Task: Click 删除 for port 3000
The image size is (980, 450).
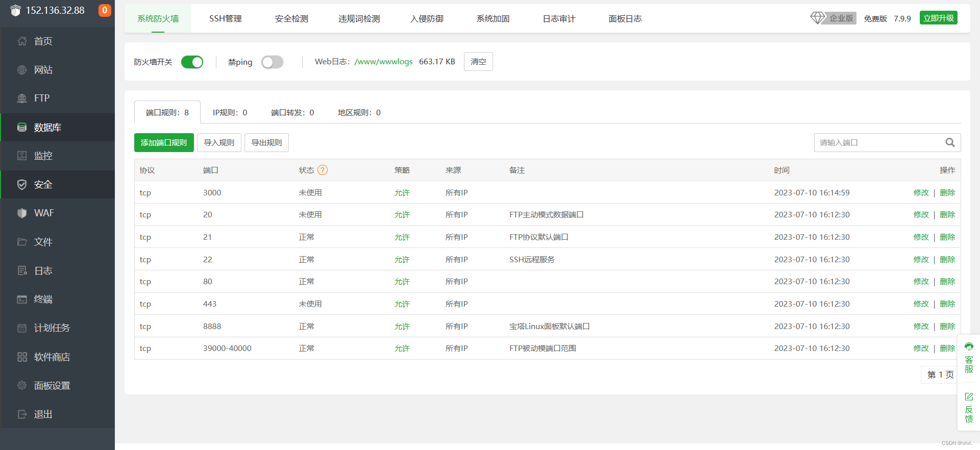Action: pyautogui.click(x=947, y=193)
